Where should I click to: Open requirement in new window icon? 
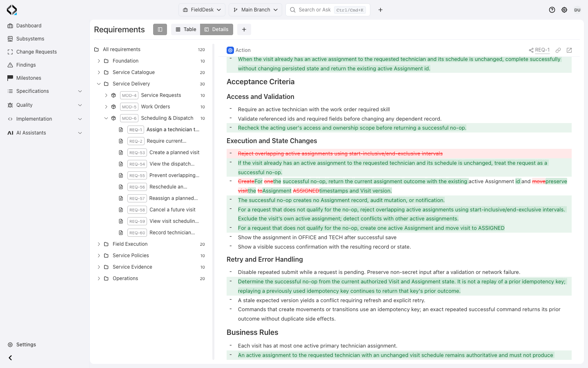click(569, 50)
